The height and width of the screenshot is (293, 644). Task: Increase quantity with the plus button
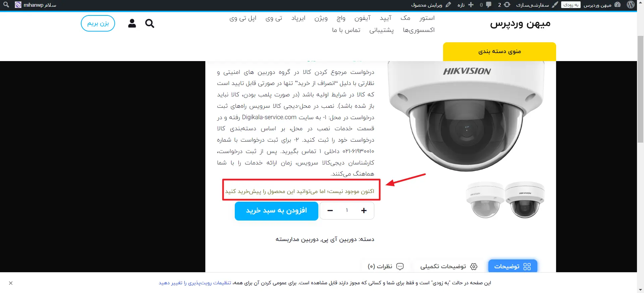click(364, 210)
